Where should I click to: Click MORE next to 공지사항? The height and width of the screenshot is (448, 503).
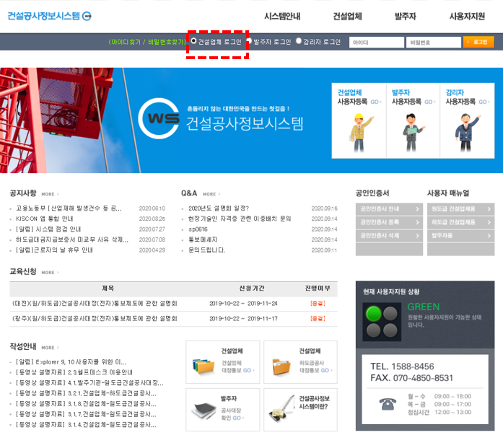click(x=50, y=194)
